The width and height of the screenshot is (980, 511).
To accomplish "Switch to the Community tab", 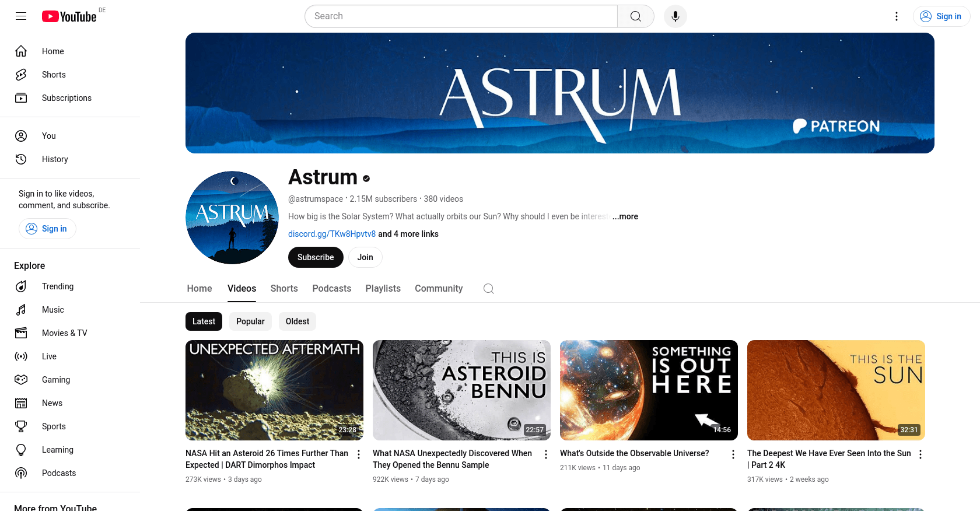I will [x=439, y=289].
